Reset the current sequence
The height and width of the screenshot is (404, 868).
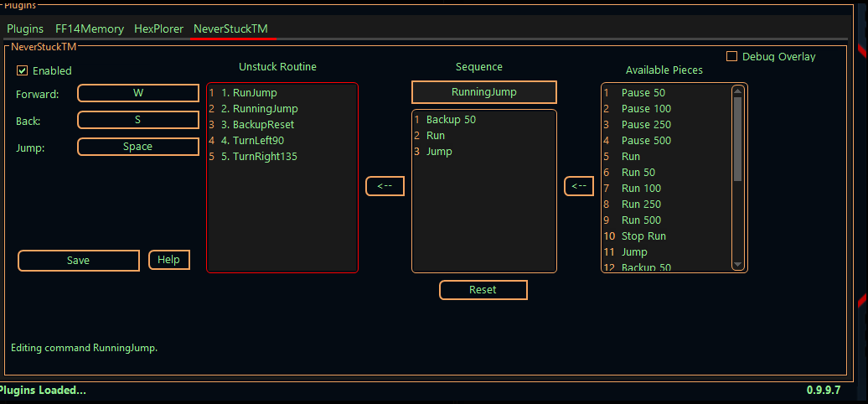(x=483, y=290)
